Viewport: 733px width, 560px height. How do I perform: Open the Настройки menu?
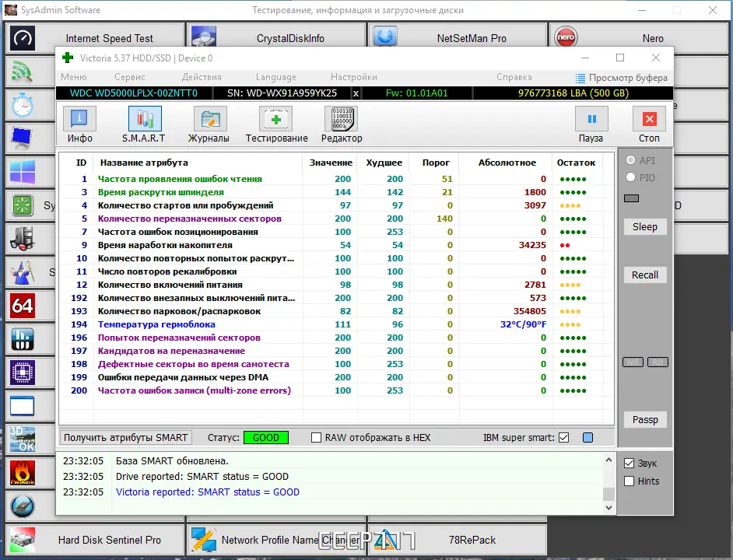point(354,77)
